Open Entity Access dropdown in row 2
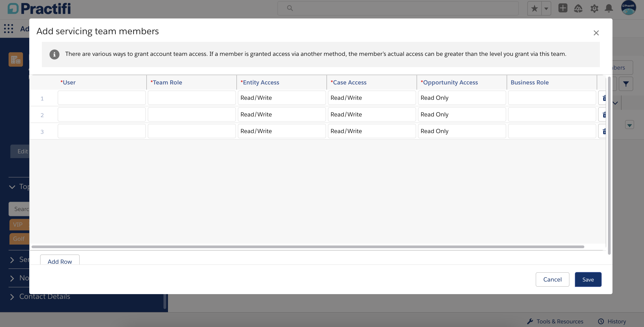Image resolution: width=644 pixels, height=327 pixels. coord(282,114)
